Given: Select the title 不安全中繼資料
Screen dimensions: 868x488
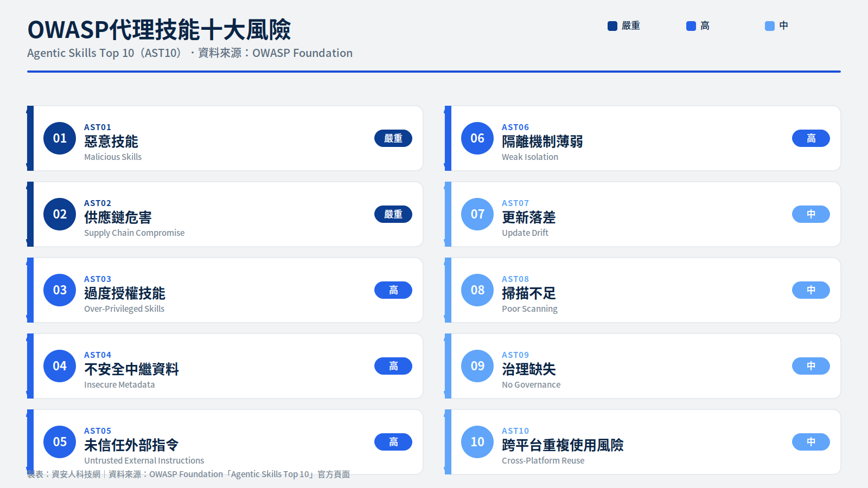Looking at the screenshot, I should 131,369.
